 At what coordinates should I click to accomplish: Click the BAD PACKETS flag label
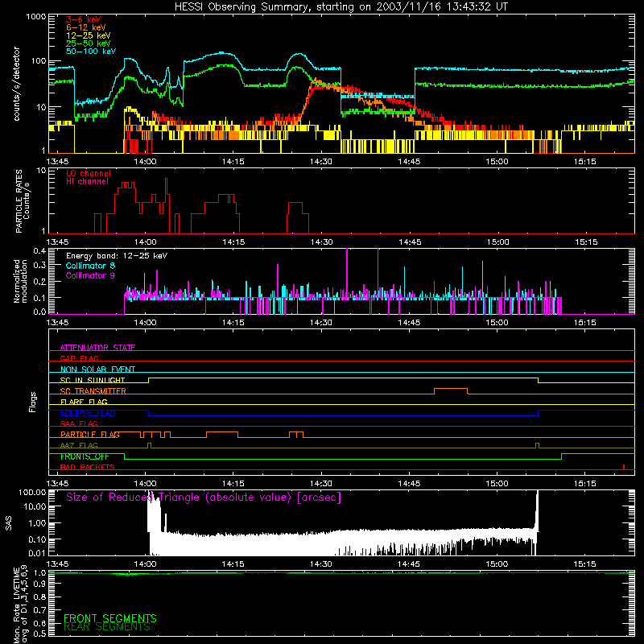(x=88, y=467)
